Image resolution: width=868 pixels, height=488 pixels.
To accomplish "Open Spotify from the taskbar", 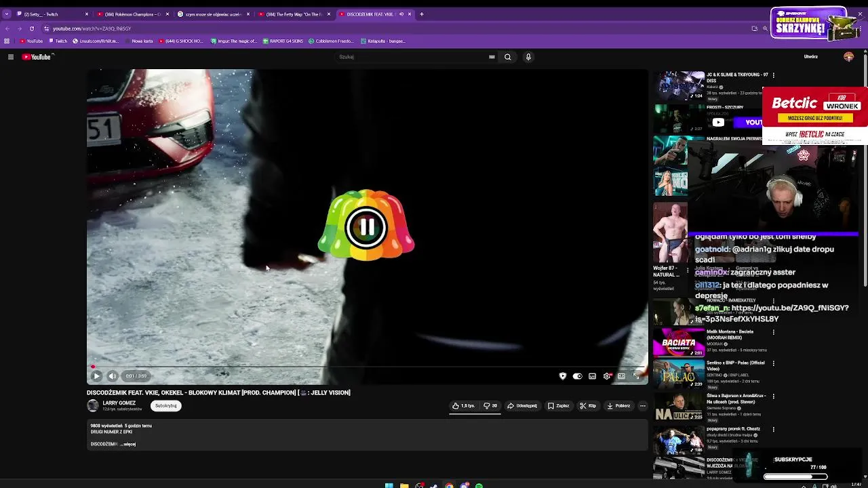I will pos(479,485).
